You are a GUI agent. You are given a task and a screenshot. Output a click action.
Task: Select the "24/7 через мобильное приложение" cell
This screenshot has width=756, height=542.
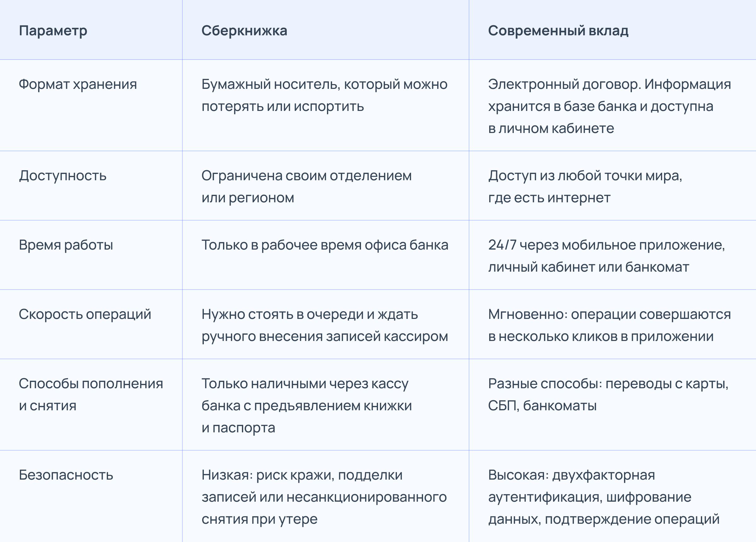606,256
